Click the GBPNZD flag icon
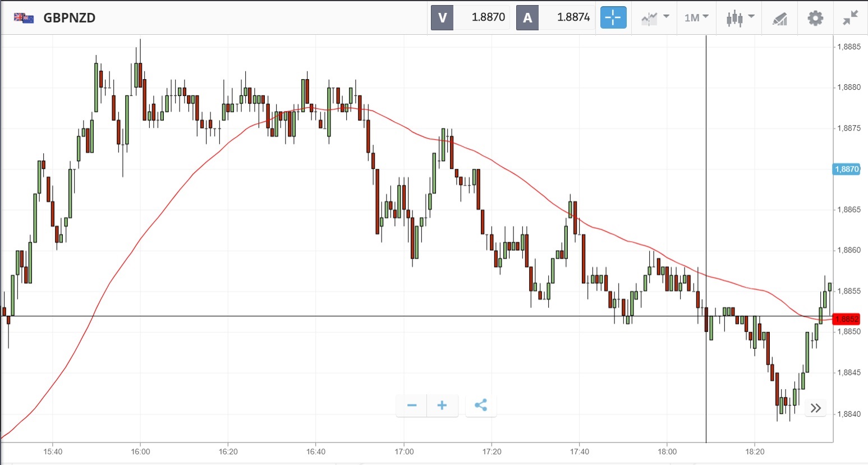Screen dimensions: 868x465 click(24, 18)
